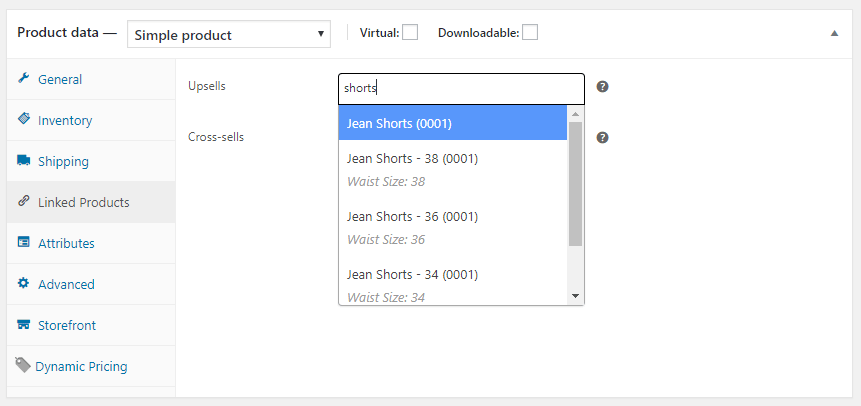Click the Dynamic Pricing tag icon
Image resolution: width=861 pixels, height=406 pixels.
[23, 365]
